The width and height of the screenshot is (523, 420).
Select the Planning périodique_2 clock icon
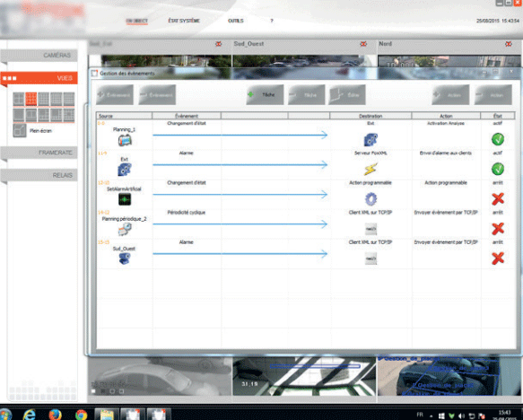[x=125, y=229]
